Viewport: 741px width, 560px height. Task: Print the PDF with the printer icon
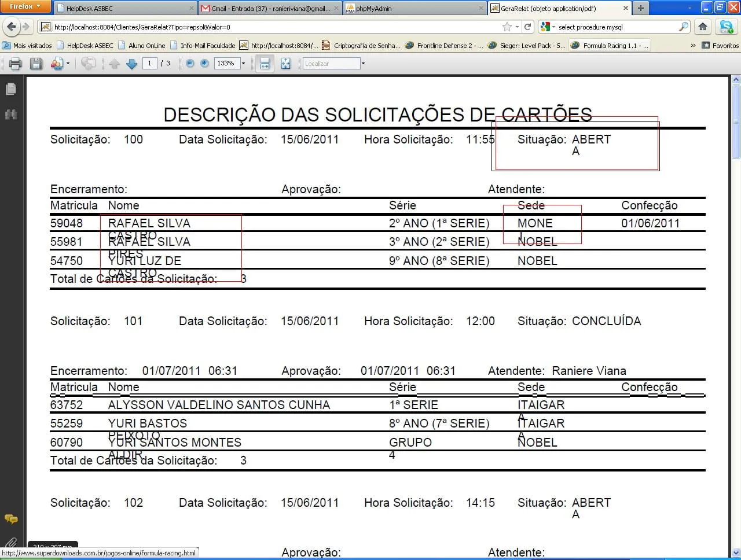coord(16,64)
